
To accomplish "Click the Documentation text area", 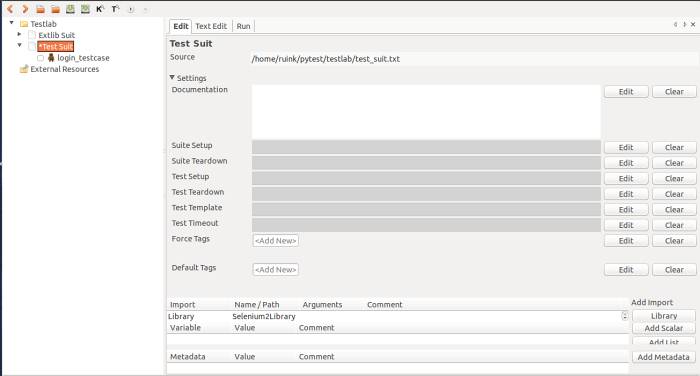I will point(426,112).
